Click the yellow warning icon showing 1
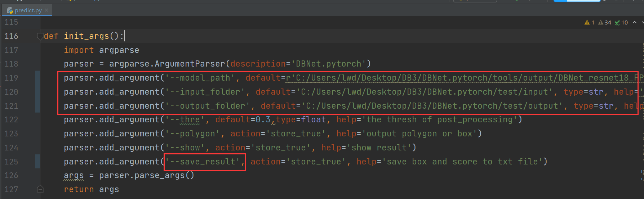The height and width of the screenshot is (199, 644). 587,22
